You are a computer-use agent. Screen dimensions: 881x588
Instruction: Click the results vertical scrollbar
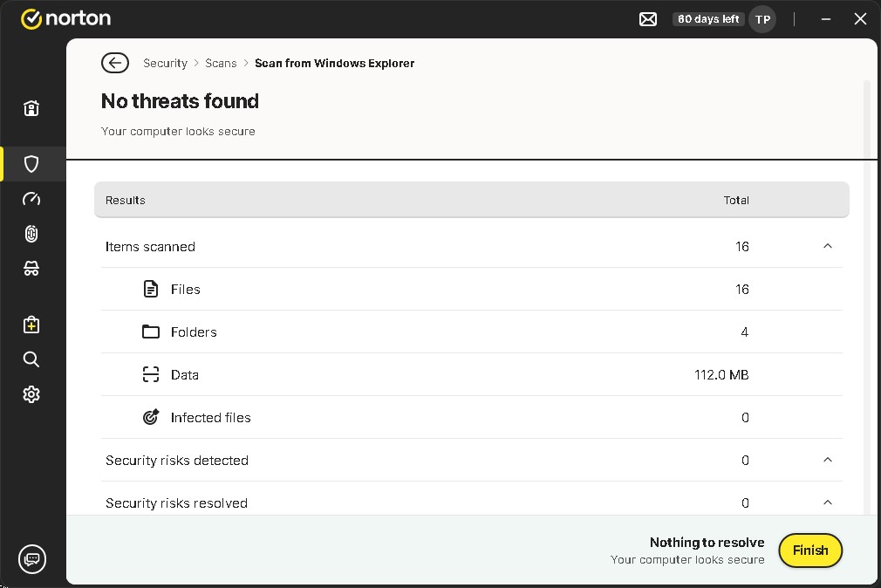[867, 262]
